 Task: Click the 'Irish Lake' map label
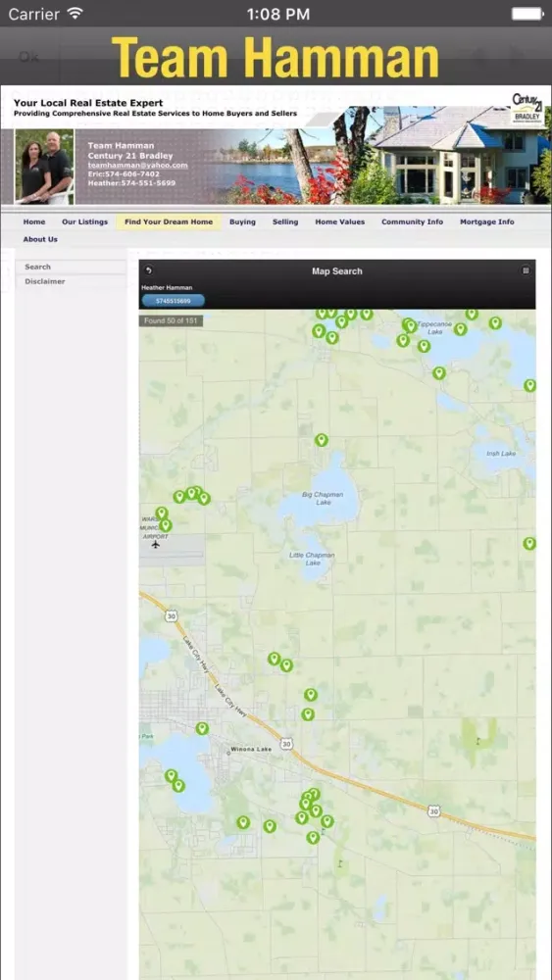pos(502,453)
